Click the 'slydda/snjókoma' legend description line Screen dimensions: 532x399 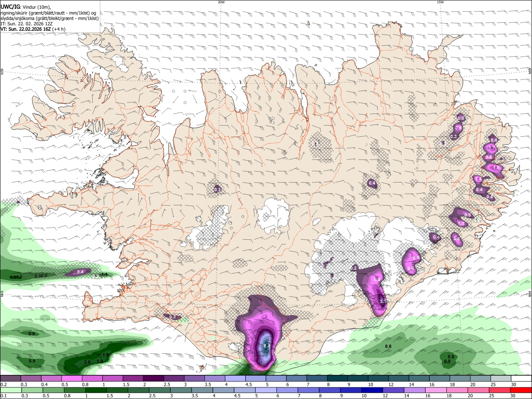pyautogui.click(x=49, y=18)
